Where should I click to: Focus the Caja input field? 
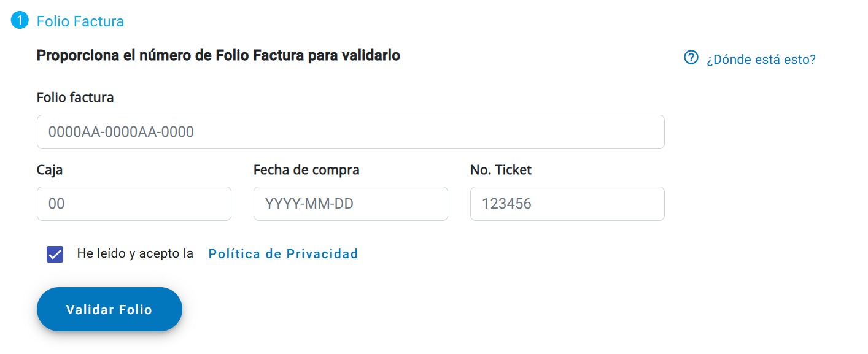pos(134,204)
